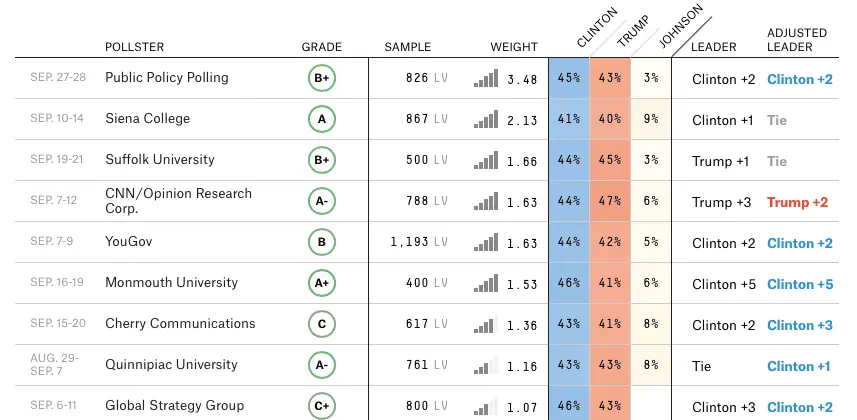Click the weight bars icon for Quinnipiac University
The height and width of the screenshot is (420, 857).
(x=485, y=365)
